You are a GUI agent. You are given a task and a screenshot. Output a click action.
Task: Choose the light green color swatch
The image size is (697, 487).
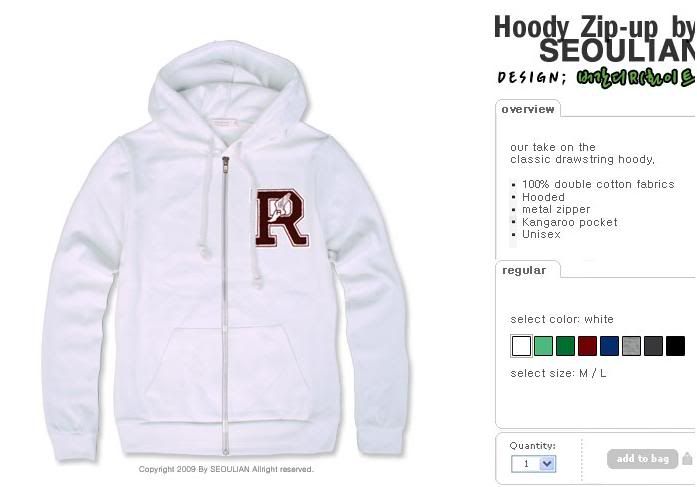coord(543,346)
